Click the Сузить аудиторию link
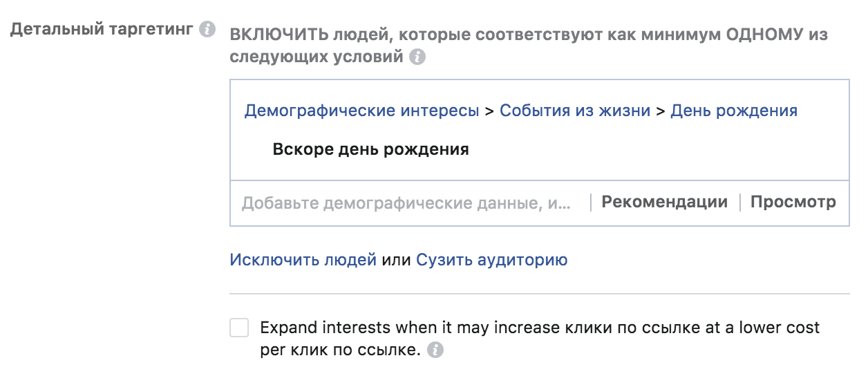The image size is (868, 376). 492,260
